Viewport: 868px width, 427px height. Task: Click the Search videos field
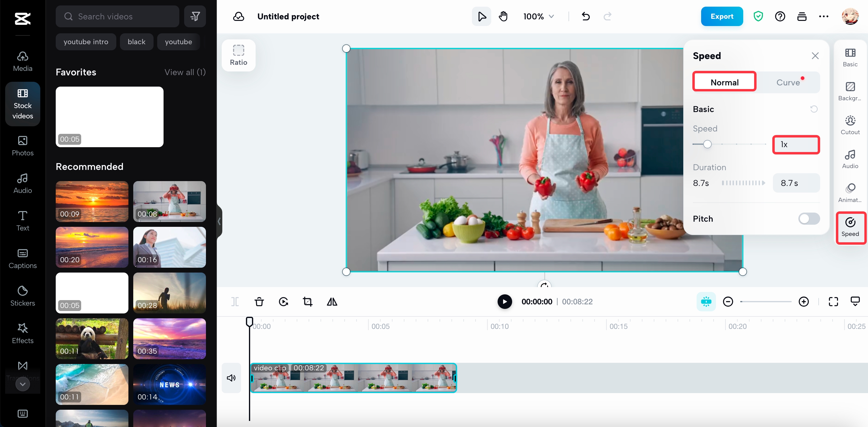click(117, 16)
